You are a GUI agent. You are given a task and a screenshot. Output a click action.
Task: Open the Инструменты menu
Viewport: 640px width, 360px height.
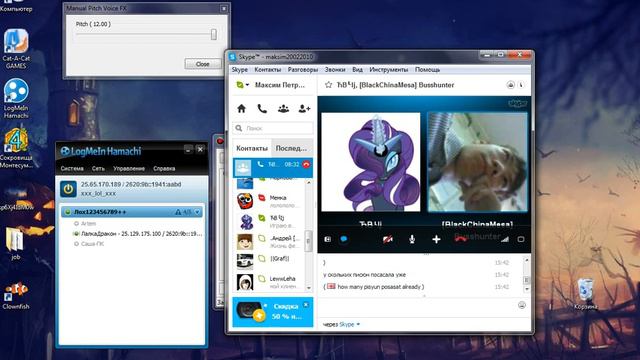(x=389, y=70)
